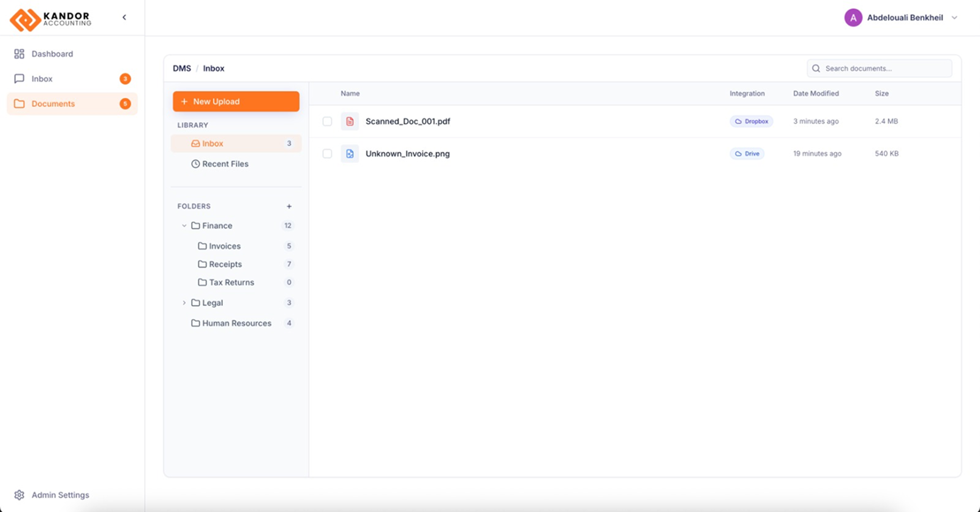Viewport: 980px width, 512px height.
Task: Collapse the Finance folder tree
Action: [184, 226]
